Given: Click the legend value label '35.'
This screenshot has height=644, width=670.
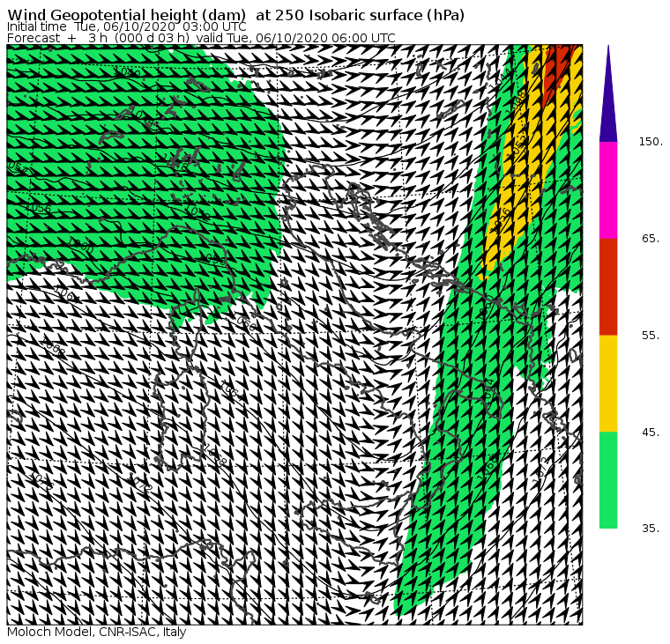Looking at the screenshot, I should (651, 529).
